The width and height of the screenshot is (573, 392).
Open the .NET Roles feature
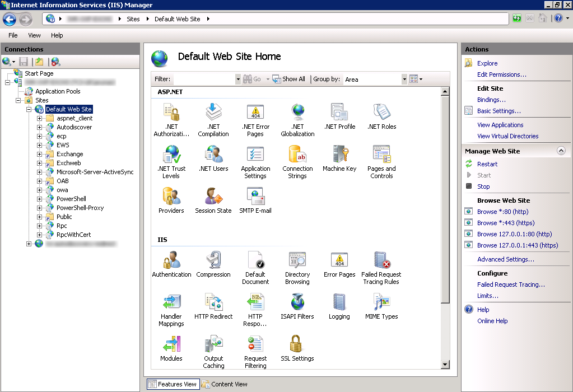(381, 117)
